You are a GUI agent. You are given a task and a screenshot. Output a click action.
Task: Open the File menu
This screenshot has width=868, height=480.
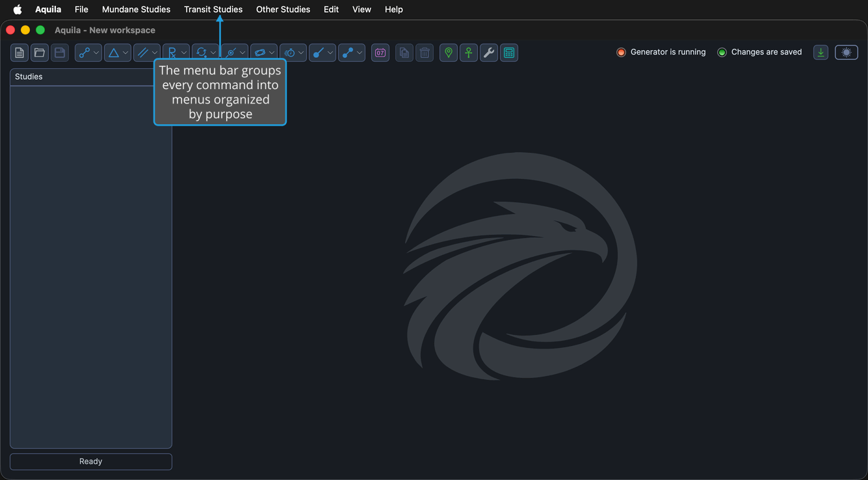click(x=81, y=9)
